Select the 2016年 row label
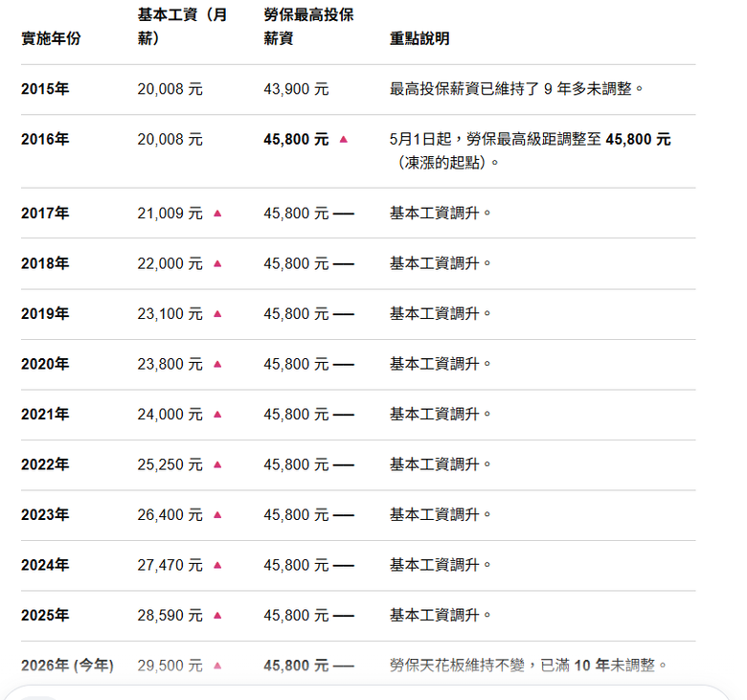 tap(45, 139)
